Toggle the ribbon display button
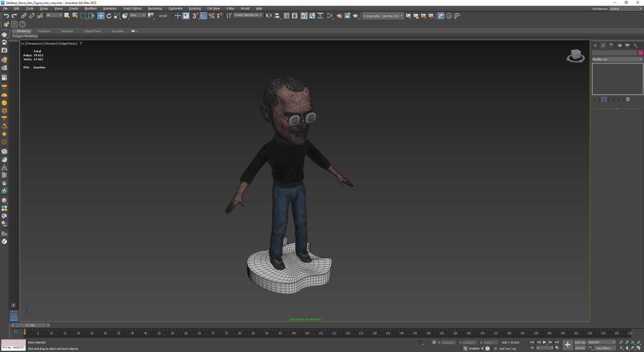The width and height of the screenshot is (644, 352). coord(304,16)
